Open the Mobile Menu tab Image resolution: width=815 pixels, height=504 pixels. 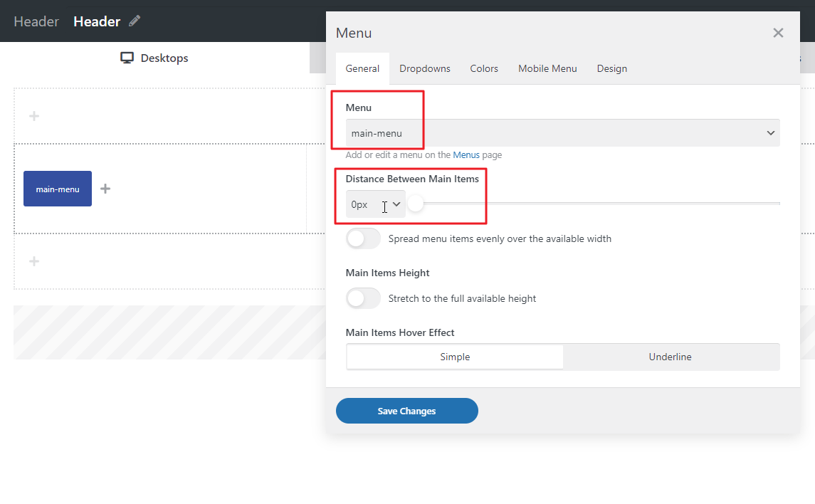click(x=547, y=68)
